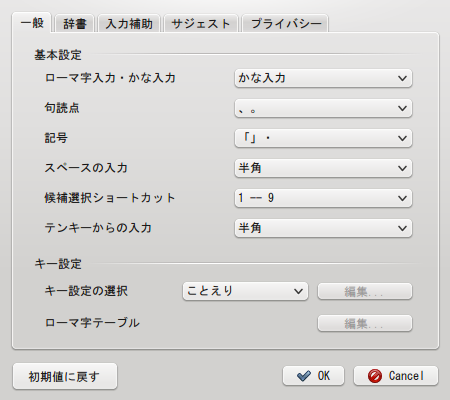Open the ローマ字入力・かな入力 dropdown
Viewport: 450px width, 400px height.
pos(323,78)
